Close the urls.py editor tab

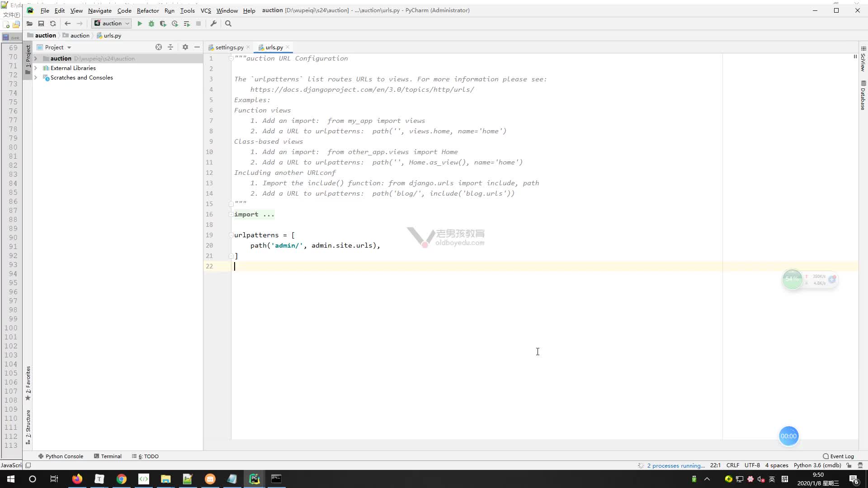[x=288, y=47]
